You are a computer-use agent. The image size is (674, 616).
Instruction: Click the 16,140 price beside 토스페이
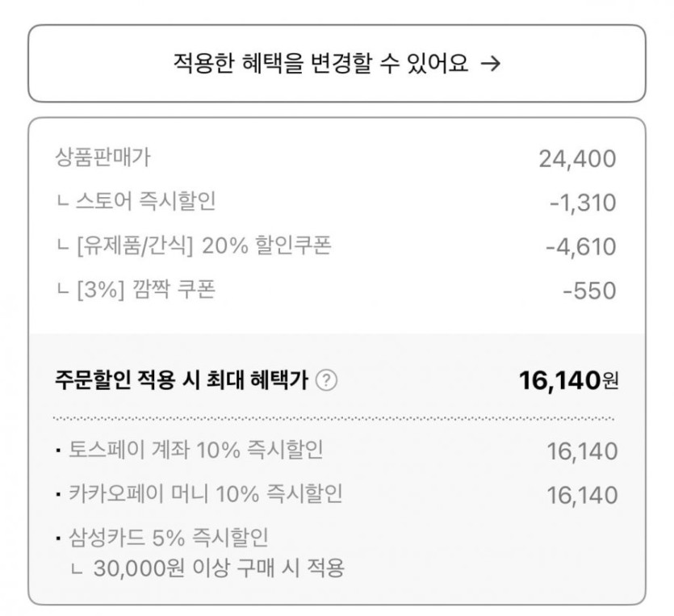point(582,451)
